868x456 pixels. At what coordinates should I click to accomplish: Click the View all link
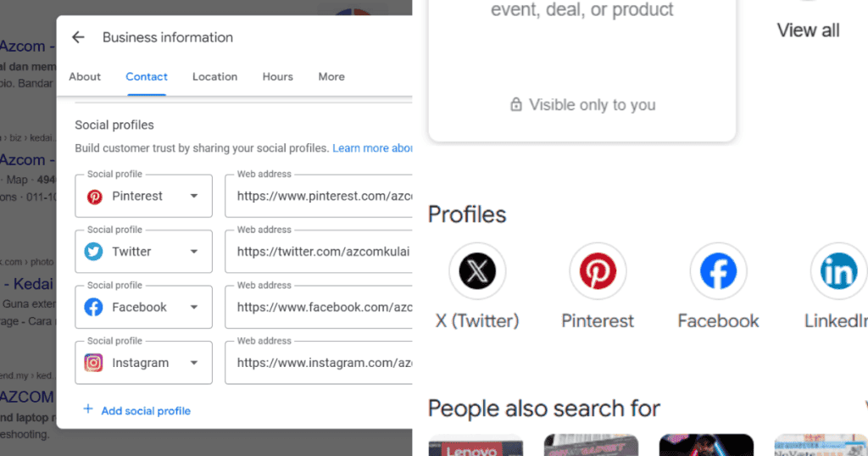click(808, 31)
